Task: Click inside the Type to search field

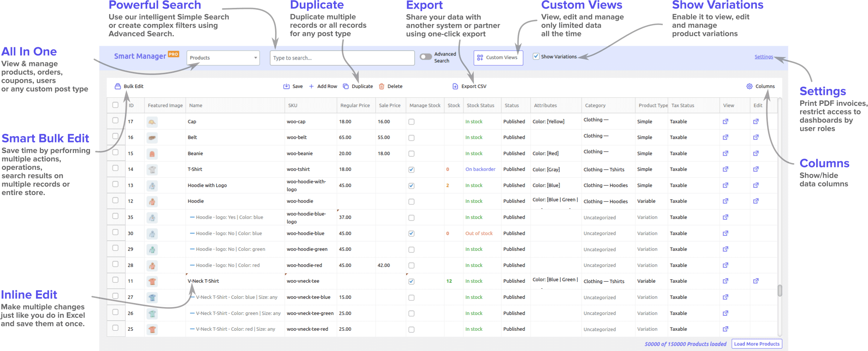Action: pyautogui.click(x=342, y=57)
